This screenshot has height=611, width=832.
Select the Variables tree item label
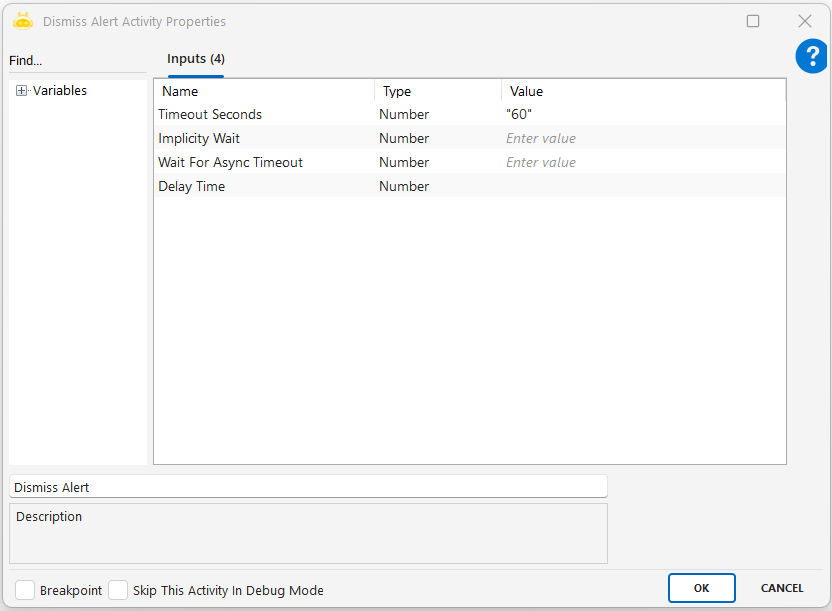[x=60, y=91]
